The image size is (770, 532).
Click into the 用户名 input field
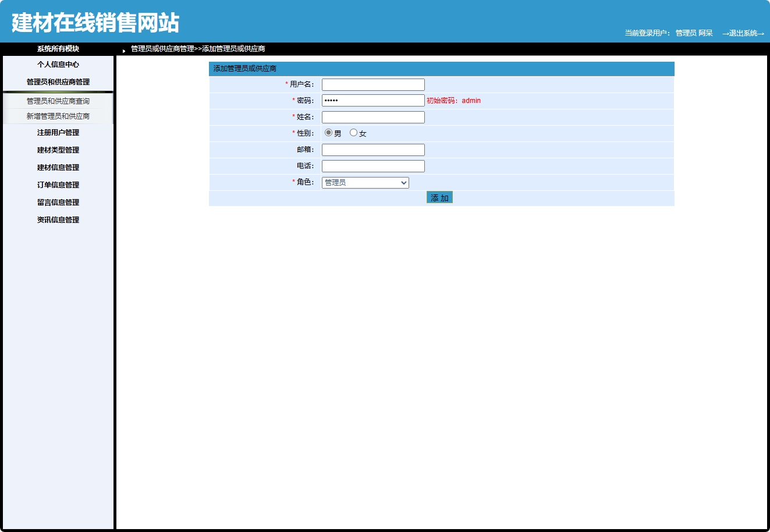coord(372,84)
